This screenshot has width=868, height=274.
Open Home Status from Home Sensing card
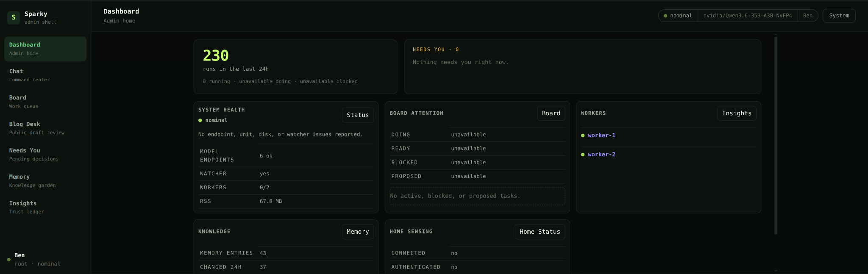tap(540, 232)
